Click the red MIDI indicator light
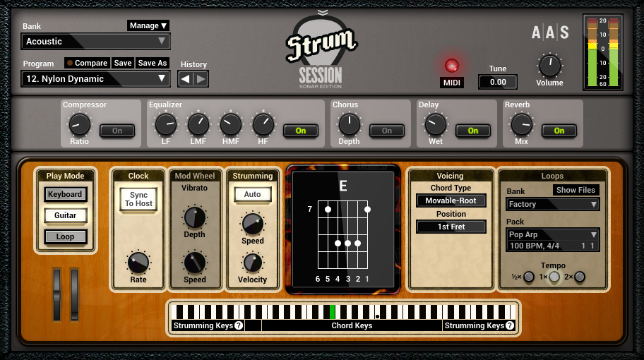The image size is (644, 360). coord(452,65)
